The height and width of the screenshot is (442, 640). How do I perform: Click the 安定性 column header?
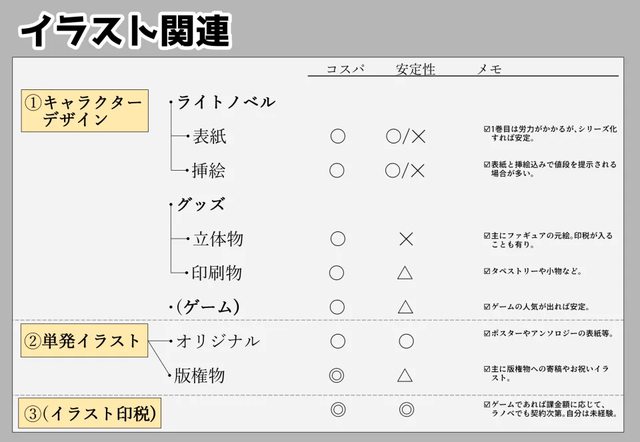point(415,69)
